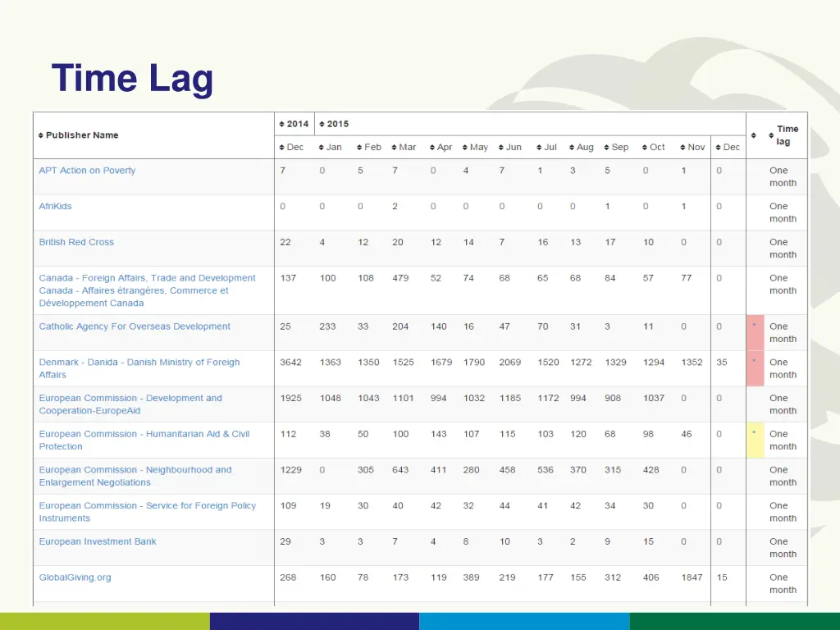Select European Investment Bank's 29 Dec value
The width and height of the screenshot is (840, 630).
[285, 541]
